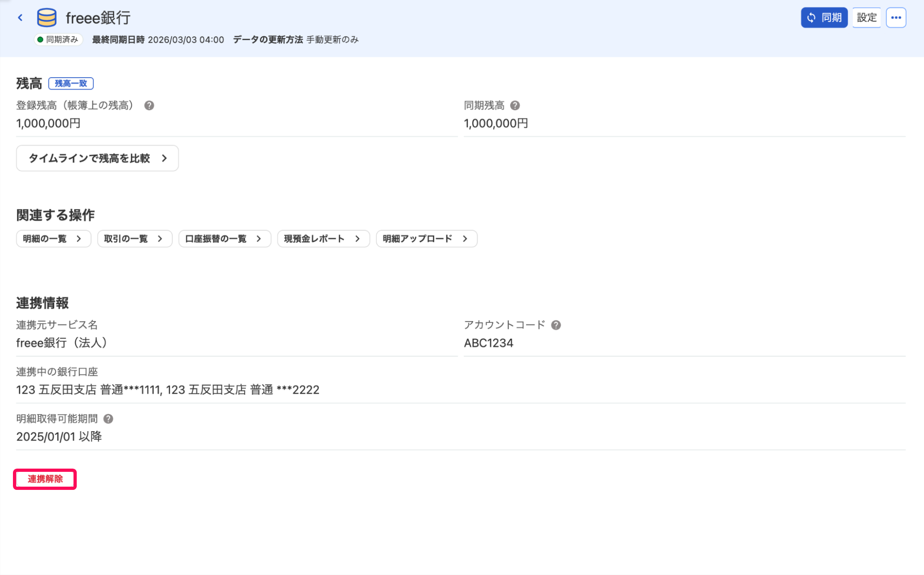
Task: Open 明細の一覧 link button
Action: point(54,239)
